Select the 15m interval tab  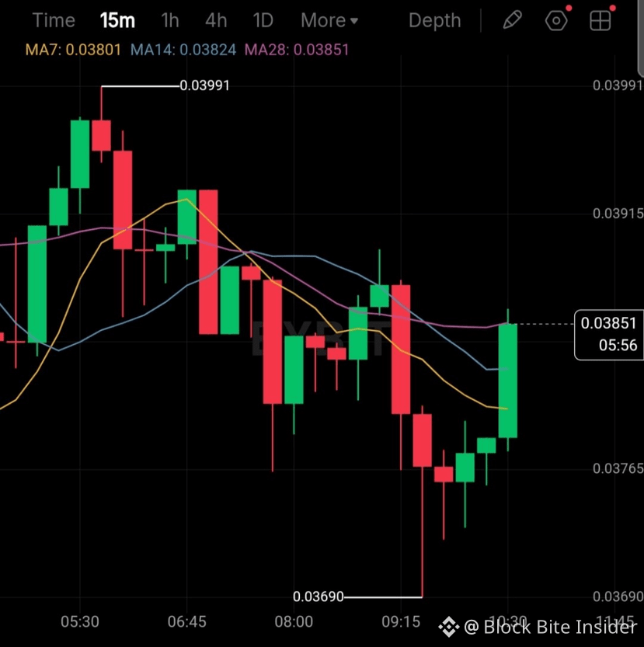pos(117,20)
